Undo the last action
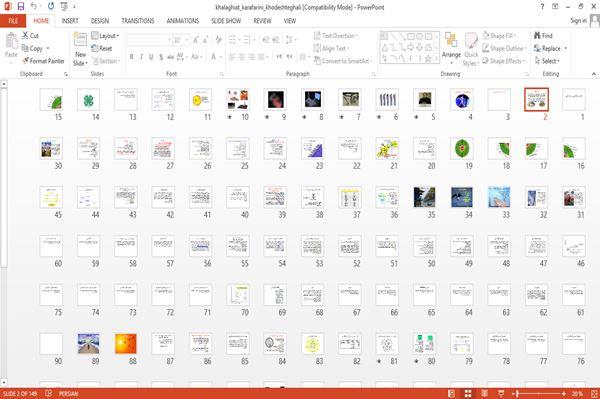 [34, 6]
